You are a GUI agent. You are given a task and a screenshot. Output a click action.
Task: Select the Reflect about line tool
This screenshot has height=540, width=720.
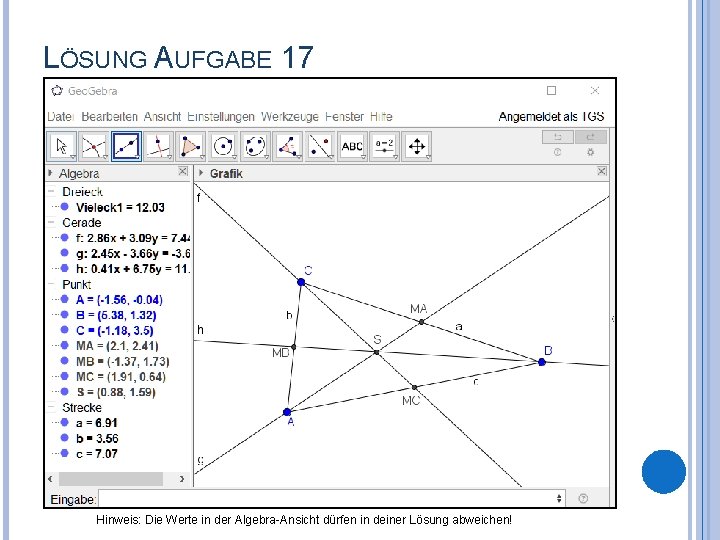tap(320, 146)
